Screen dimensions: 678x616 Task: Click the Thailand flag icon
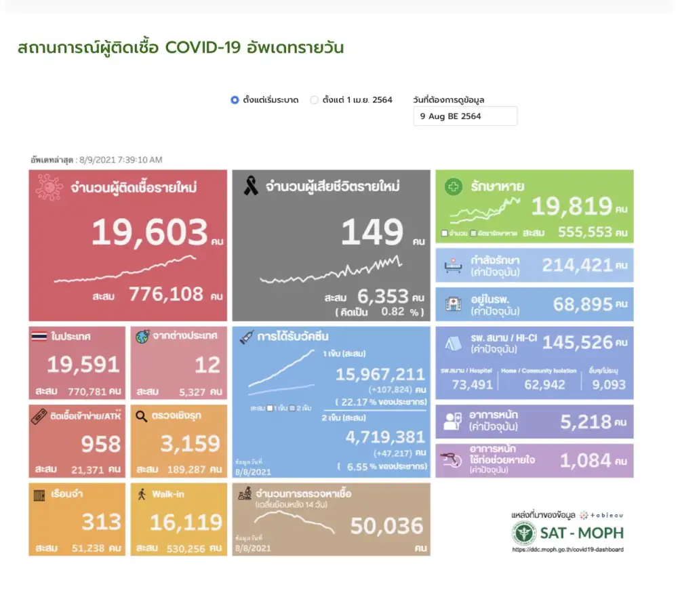[x=39, y=337]
